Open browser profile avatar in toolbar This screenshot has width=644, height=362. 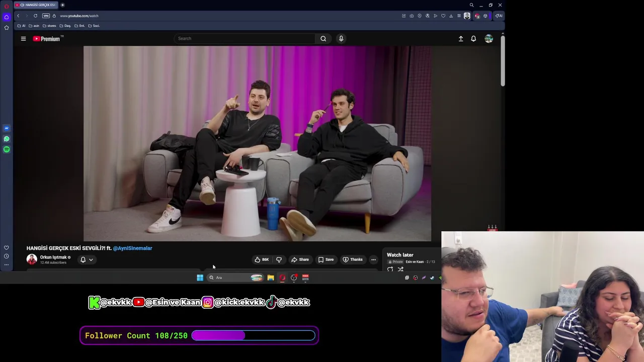[x=467, y=16]
